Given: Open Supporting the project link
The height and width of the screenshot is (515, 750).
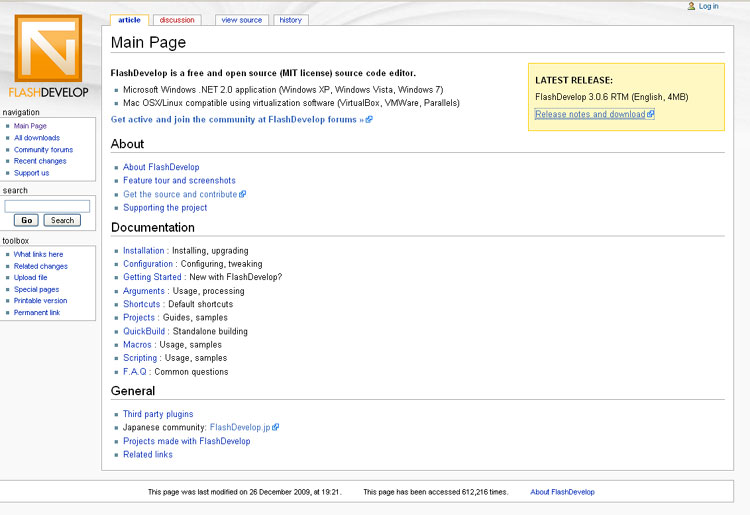Looking at the screenshot, I should pos(165,208).
